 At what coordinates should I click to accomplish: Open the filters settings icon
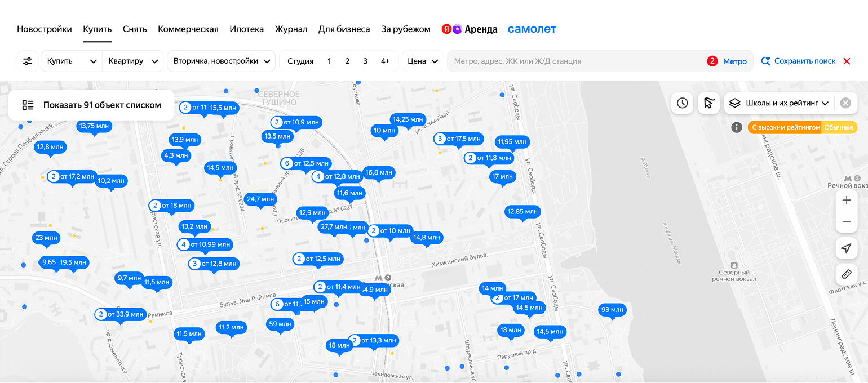[28, 61]
